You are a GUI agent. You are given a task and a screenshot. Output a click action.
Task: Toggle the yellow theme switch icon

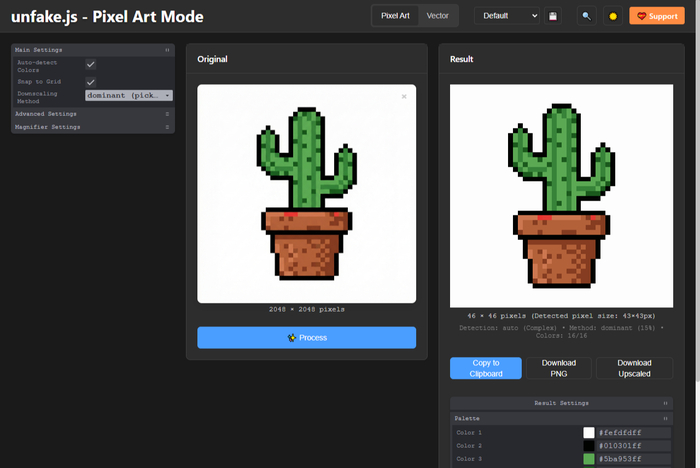[613, 16]
